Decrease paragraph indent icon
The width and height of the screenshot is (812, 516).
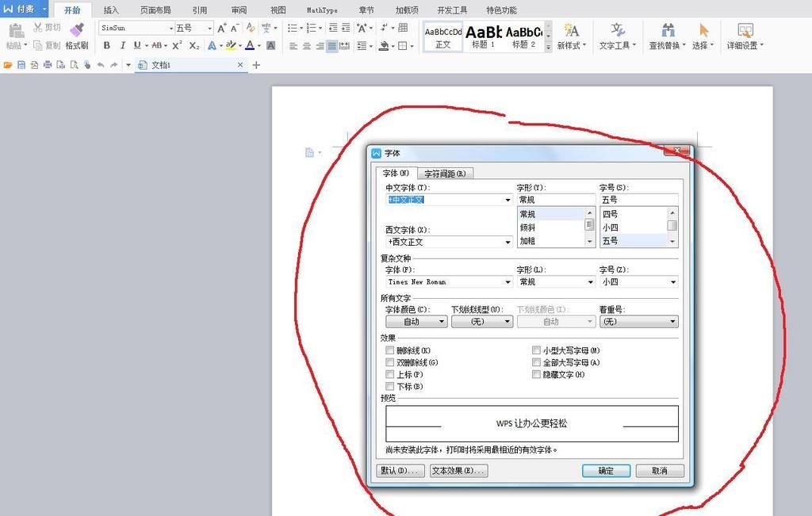333,28
